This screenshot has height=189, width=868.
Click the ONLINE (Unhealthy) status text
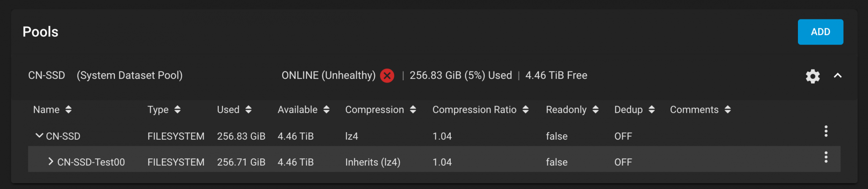coord(328,76)
